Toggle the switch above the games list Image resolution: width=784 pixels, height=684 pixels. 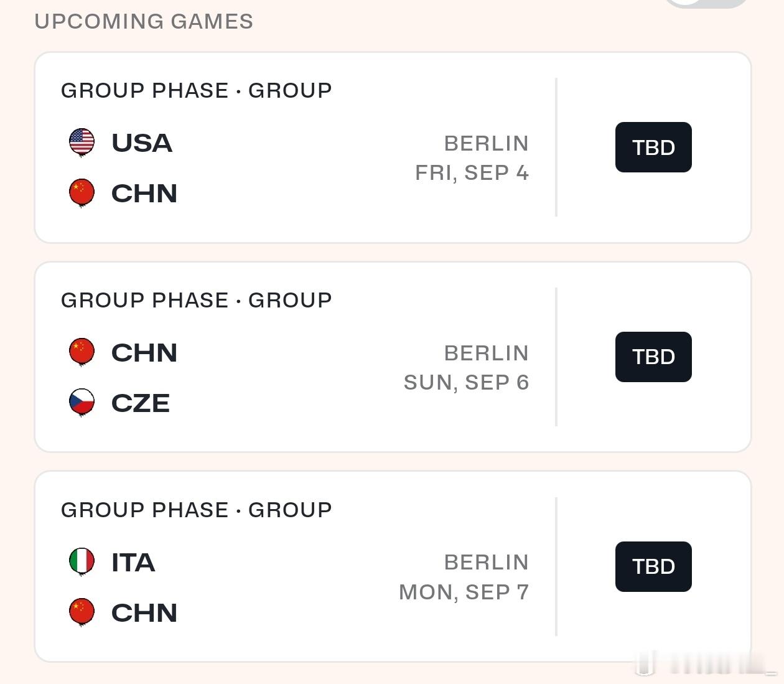(706, 2)
